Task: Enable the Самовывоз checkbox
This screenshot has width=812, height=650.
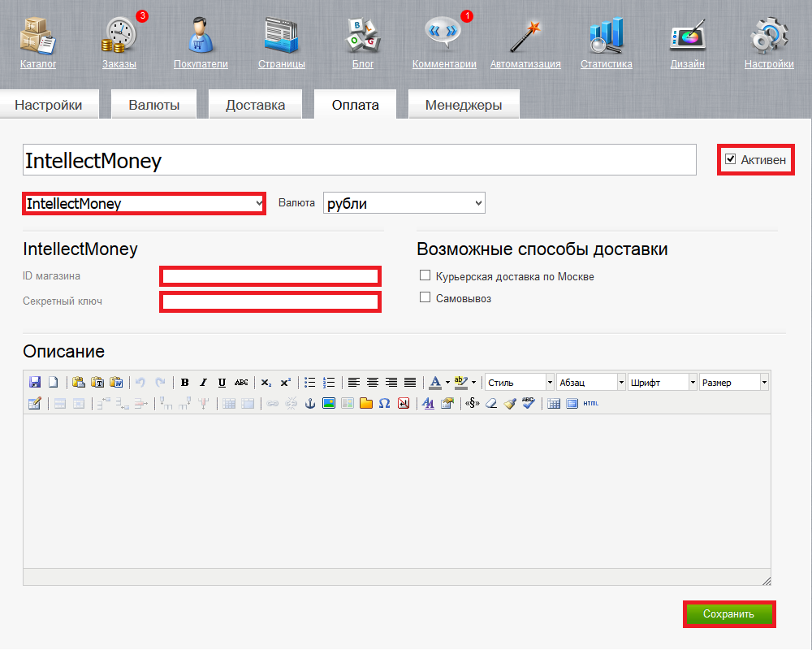Action: (425, 298)
